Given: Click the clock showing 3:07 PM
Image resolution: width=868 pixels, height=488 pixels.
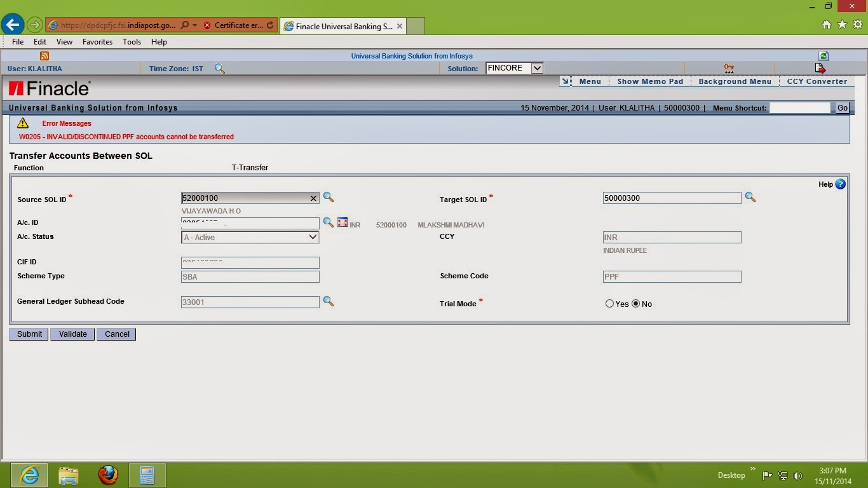Looking at the screenshot, I should (832, 471).
